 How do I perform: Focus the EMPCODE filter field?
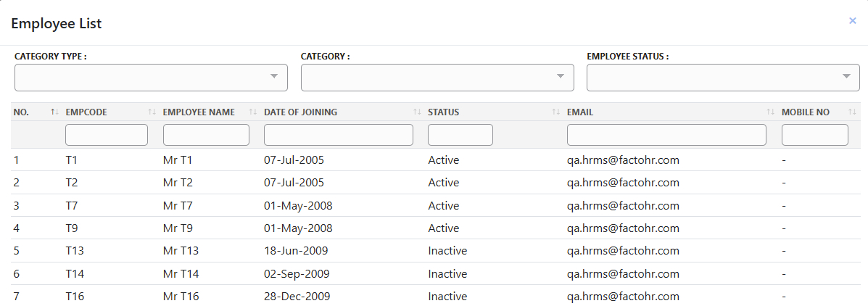pos(107,135)
